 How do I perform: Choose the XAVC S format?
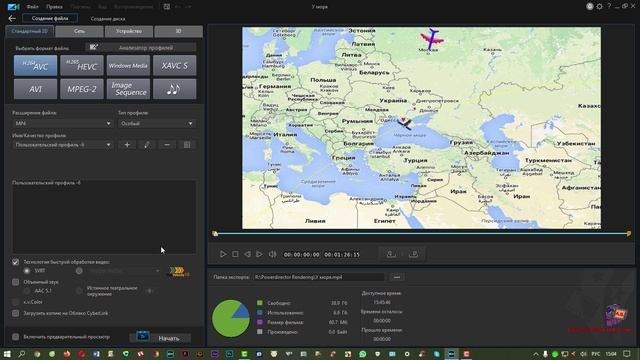click(x=175, y=65)
